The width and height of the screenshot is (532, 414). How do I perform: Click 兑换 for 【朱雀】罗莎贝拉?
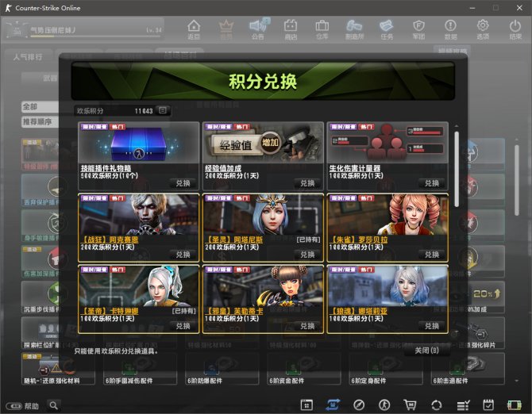coord(432,255)
